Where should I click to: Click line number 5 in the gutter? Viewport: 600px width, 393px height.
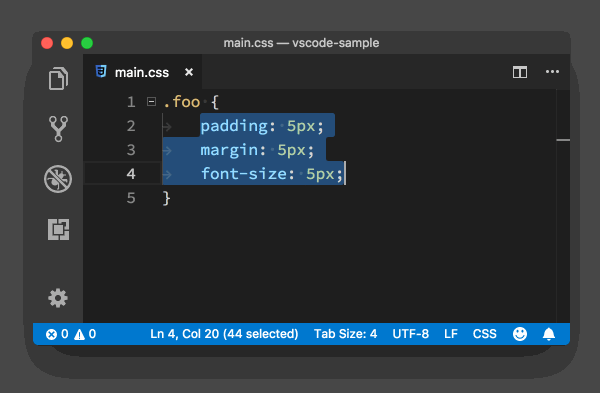coord(131,198)
